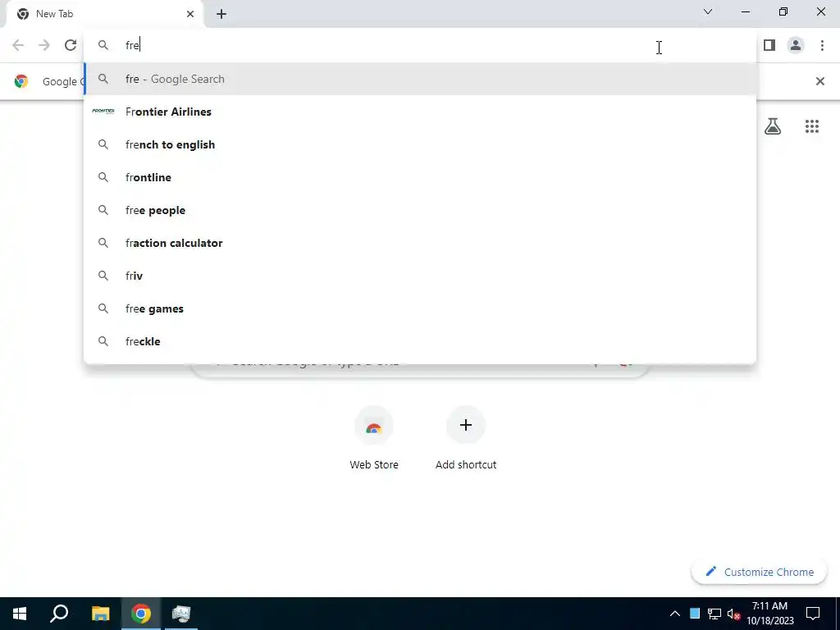This screenshot has width=840, height=630.
Task: Select 'fre - Google Search' suggestion
Action: coord(420,80)
